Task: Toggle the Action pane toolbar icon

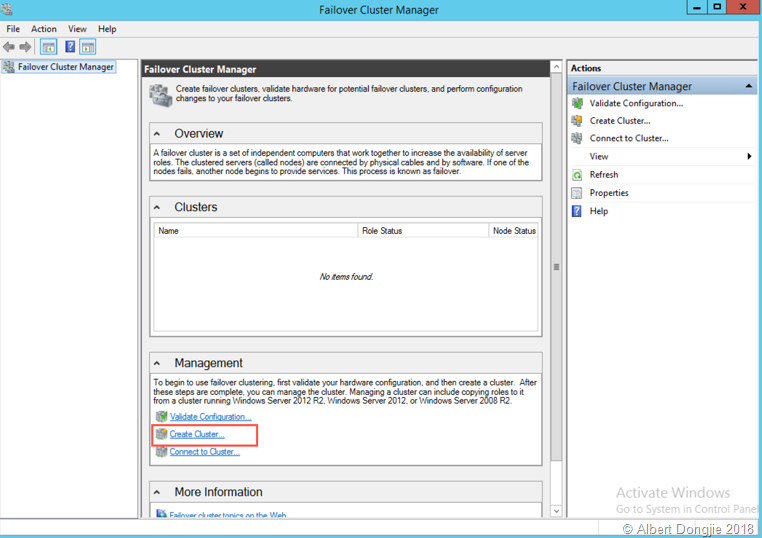Action: [x=88, y=47]
